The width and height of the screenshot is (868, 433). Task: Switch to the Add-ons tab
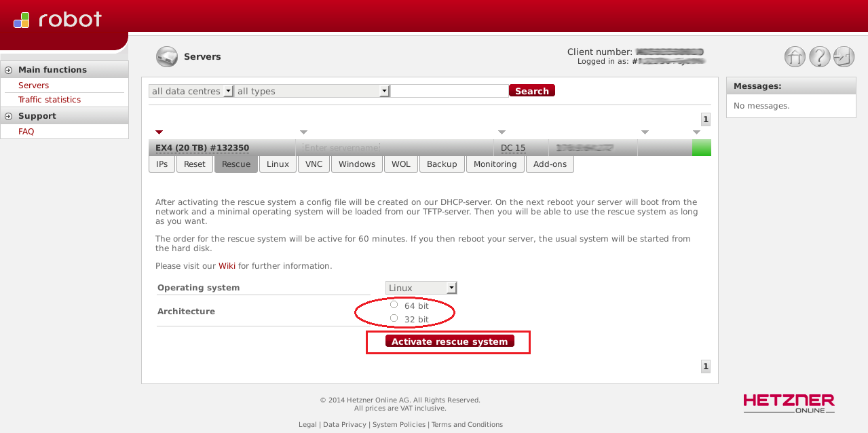[x=550, y=164]
